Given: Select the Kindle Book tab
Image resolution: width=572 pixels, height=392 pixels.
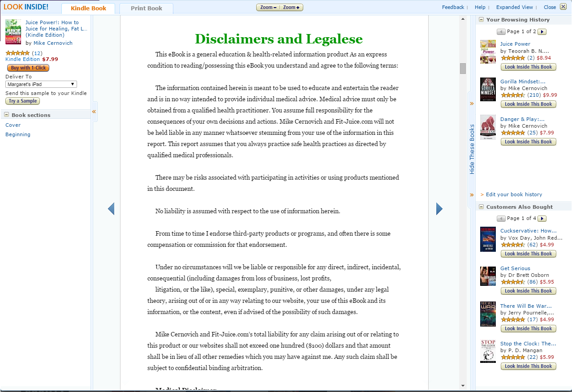Looking at the screenshot, I should [x=88, y=9].
